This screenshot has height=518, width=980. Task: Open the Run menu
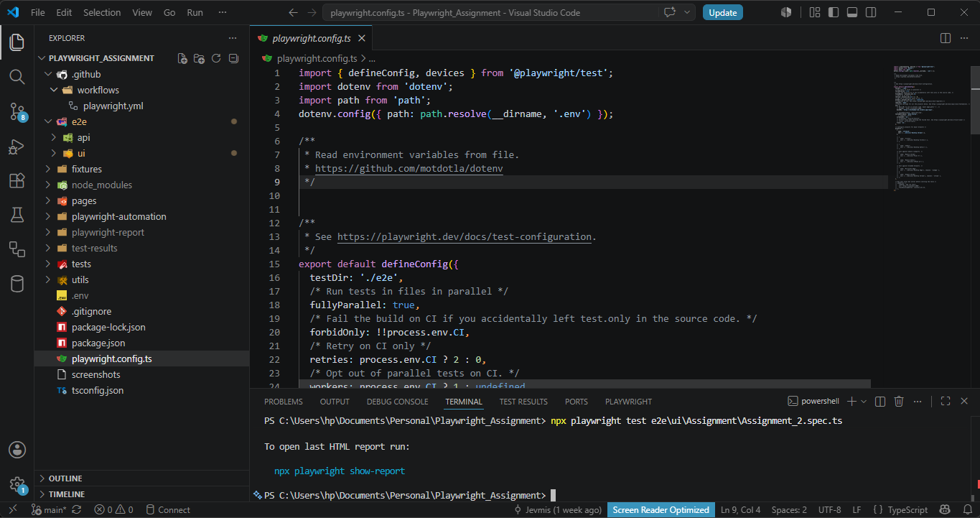195,12
